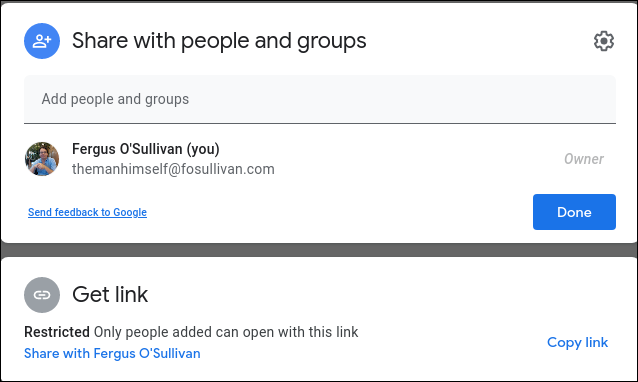Click the word groups in the dialog title
This screenshot has width=638, height=382.
(332, 42)
